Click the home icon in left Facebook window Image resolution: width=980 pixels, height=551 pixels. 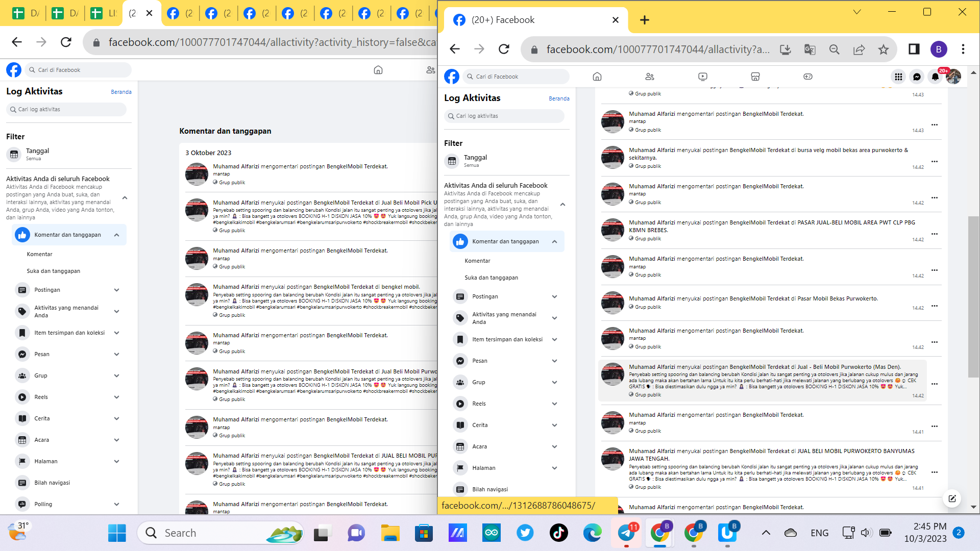pyautogui.click(x=378, y=70)
